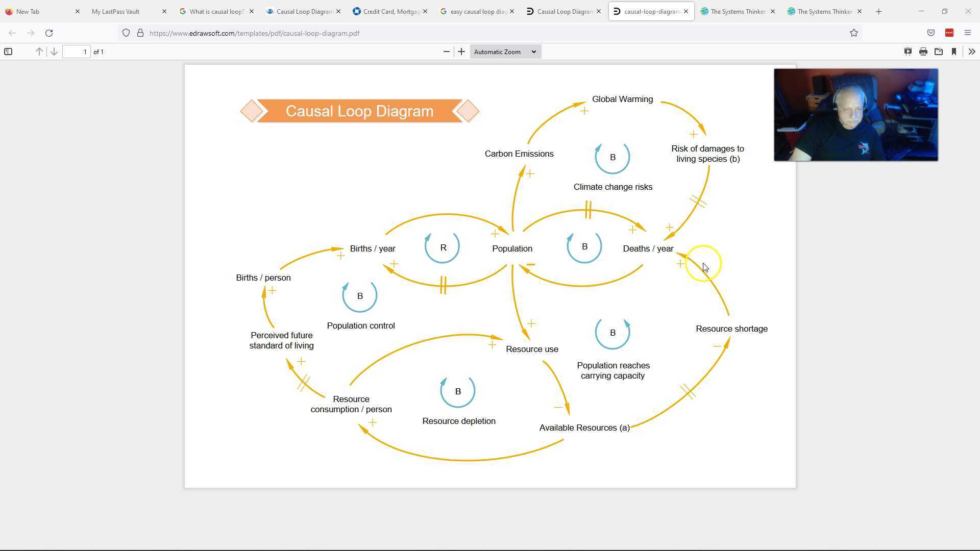The image size is (980, 551).
Task: Bookmark this page with the star toggle
Action: [853, 33]
